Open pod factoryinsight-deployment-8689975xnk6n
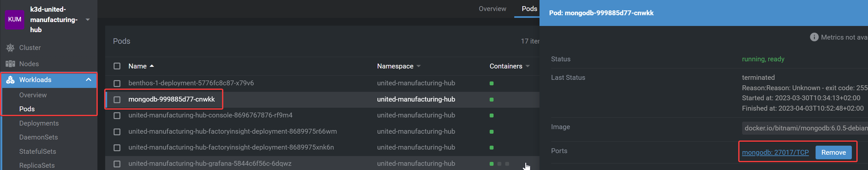 (231, 147)
